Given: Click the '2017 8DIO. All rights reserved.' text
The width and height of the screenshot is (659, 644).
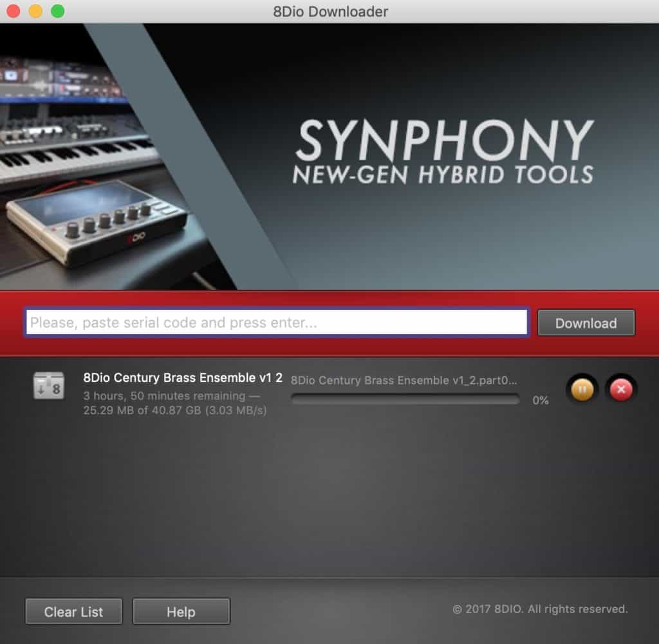Looking at the screenshot, I should pos(540,609).
